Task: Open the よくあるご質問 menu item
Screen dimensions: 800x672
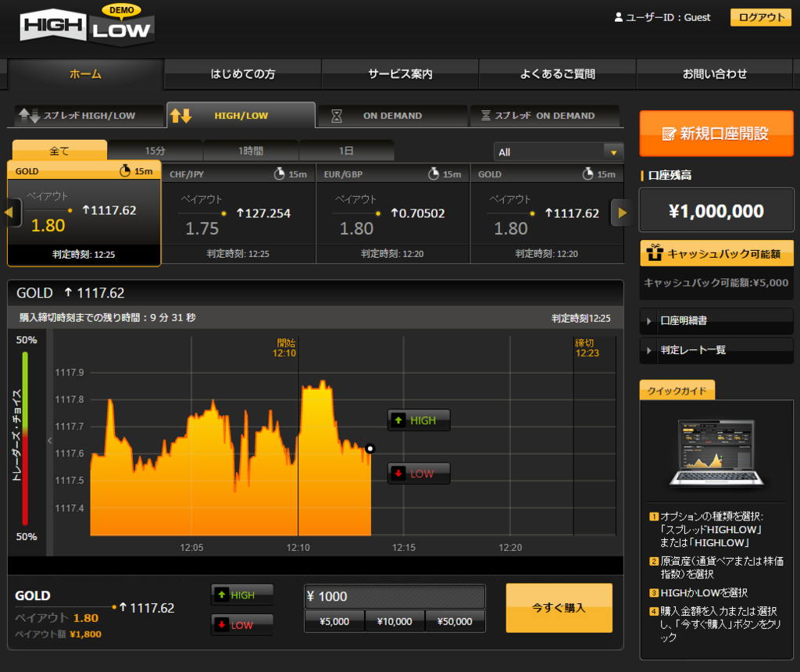Action: [x=557, y=74]
